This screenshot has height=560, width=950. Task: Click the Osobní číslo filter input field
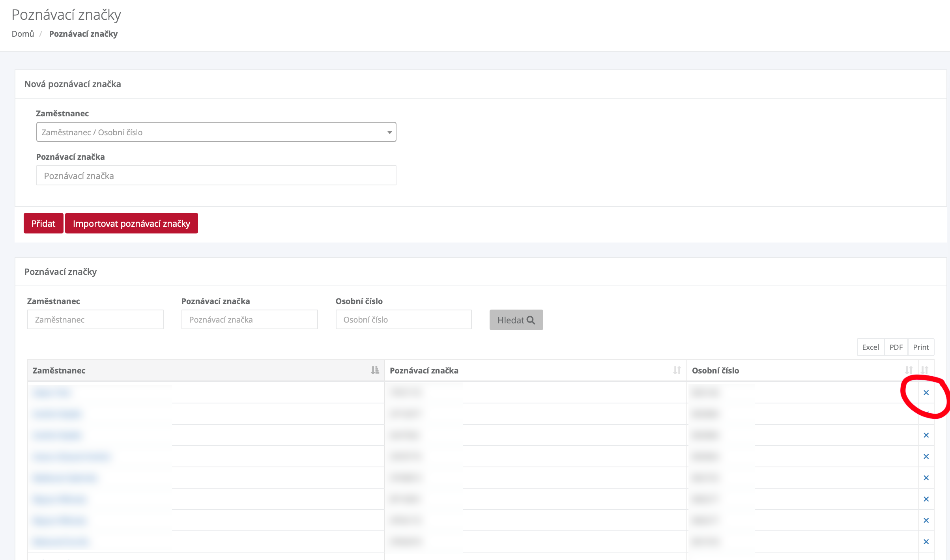(x=403, y=319)
